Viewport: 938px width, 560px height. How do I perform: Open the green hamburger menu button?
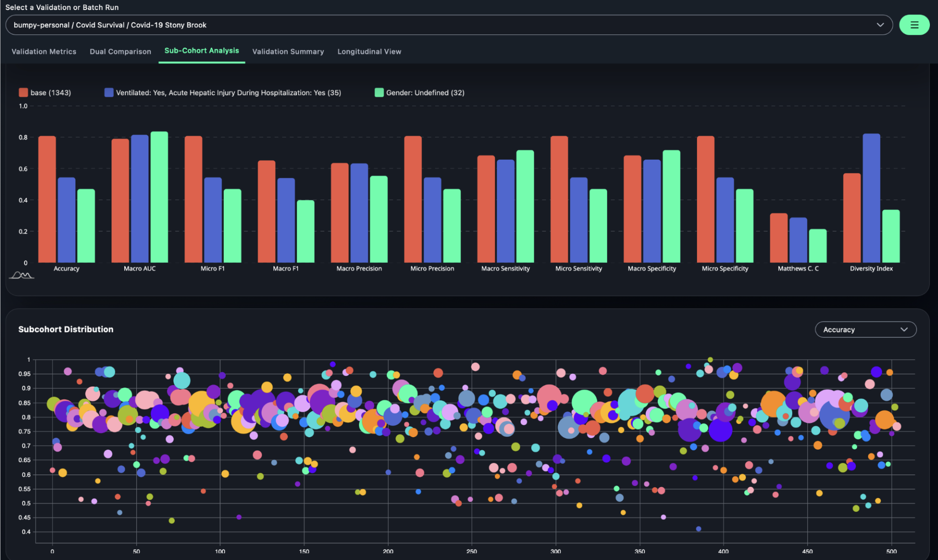pos(914,25)
